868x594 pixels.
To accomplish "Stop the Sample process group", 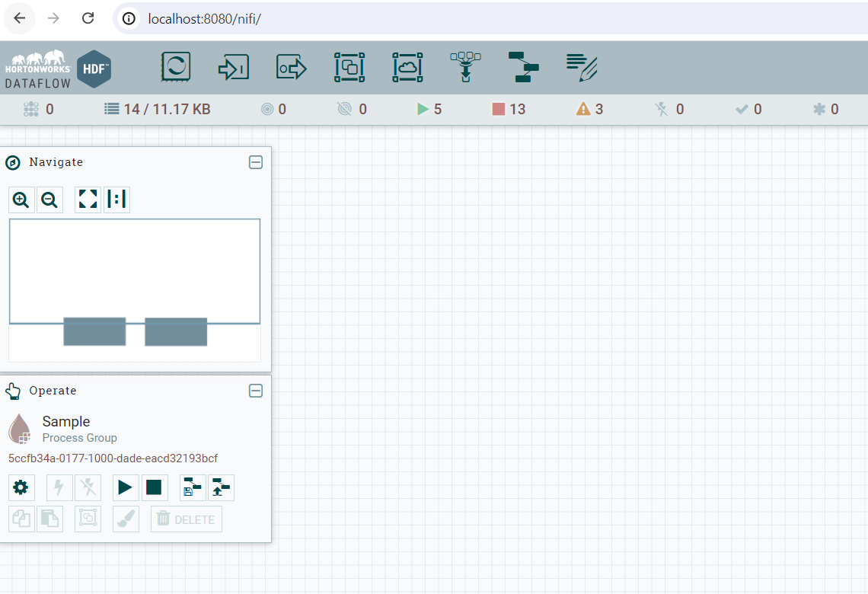I will click(155, 487).
